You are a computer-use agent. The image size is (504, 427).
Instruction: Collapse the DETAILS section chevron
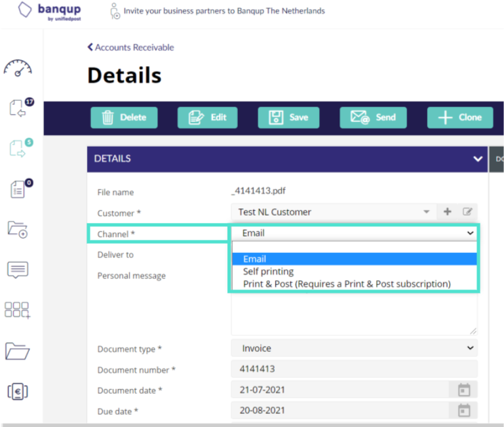pos(478,158)
